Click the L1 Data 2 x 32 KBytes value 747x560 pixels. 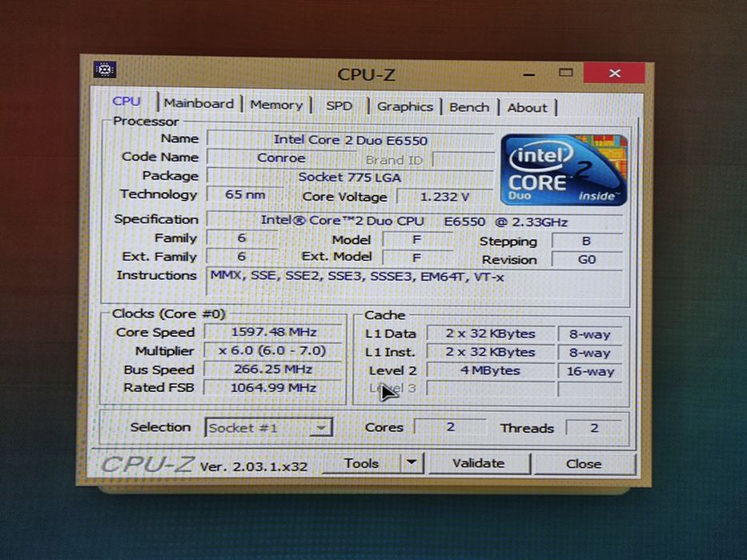coord(491,334)
